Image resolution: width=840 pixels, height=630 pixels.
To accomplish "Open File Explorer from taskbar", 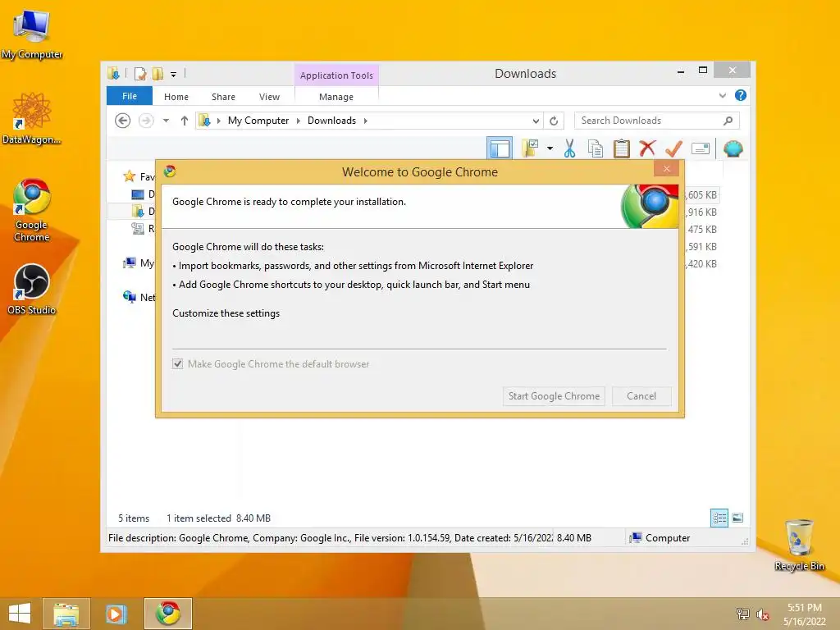I will 66,614.
